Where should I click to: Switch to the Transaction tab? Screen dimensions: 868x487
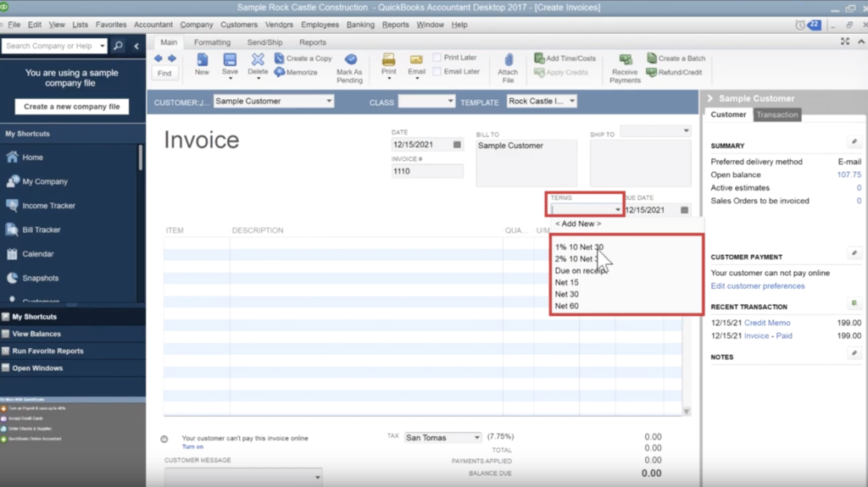pyautogui.click(x=777, y=114)
